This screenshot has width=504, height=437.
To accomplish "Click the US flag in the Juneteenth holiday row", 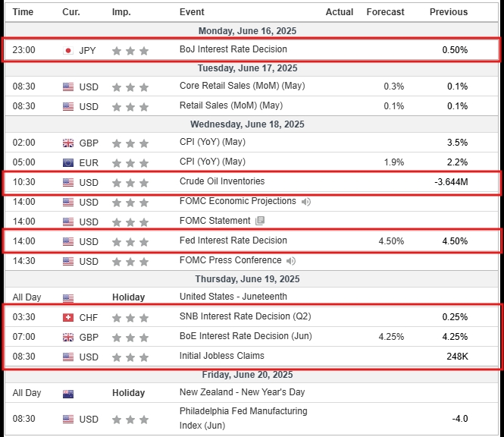I will click(x=68, y=298).
